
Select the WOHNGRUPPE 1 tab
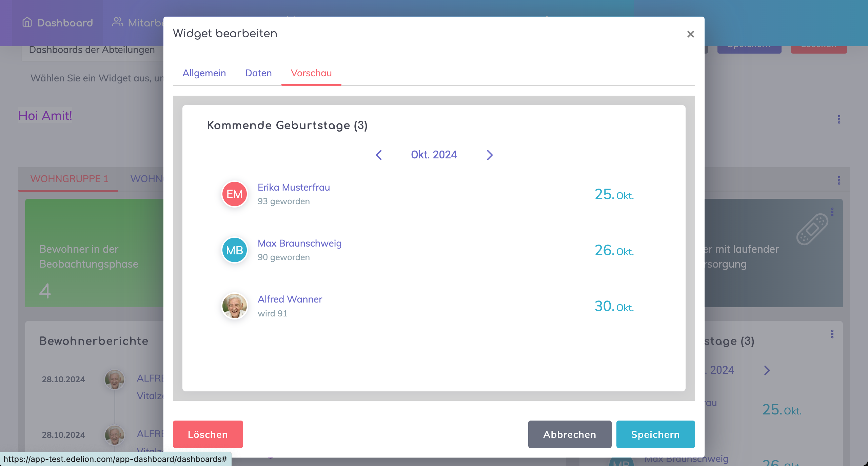point(69,179)
